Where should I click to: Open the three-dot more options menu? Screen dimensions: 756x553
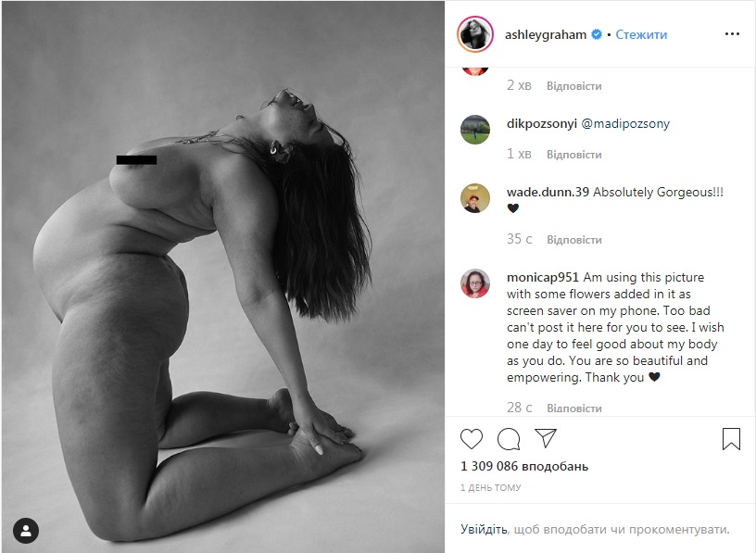click(732, 34)
